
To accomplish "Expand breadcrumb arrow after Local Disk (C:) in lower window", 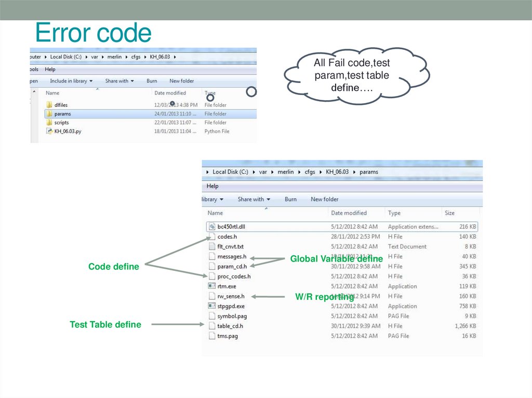I will 254,172.
